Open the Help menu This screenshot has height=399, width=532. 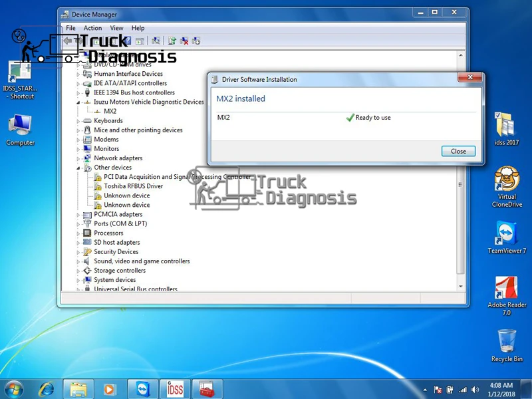click(138, 28)
